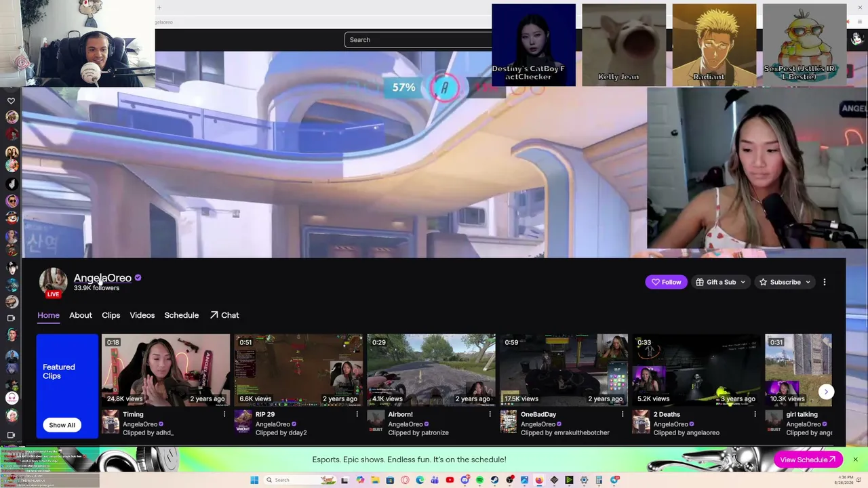Click Show All featured clips
868x488 pixels.
[x=62, y=425]
